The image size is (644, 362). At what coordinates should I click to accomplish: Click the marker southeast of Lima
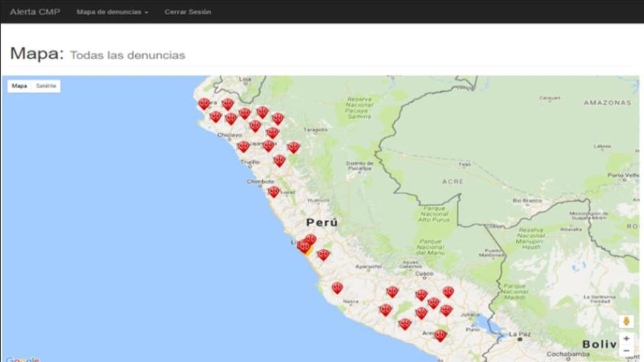[x=324, y=255]
